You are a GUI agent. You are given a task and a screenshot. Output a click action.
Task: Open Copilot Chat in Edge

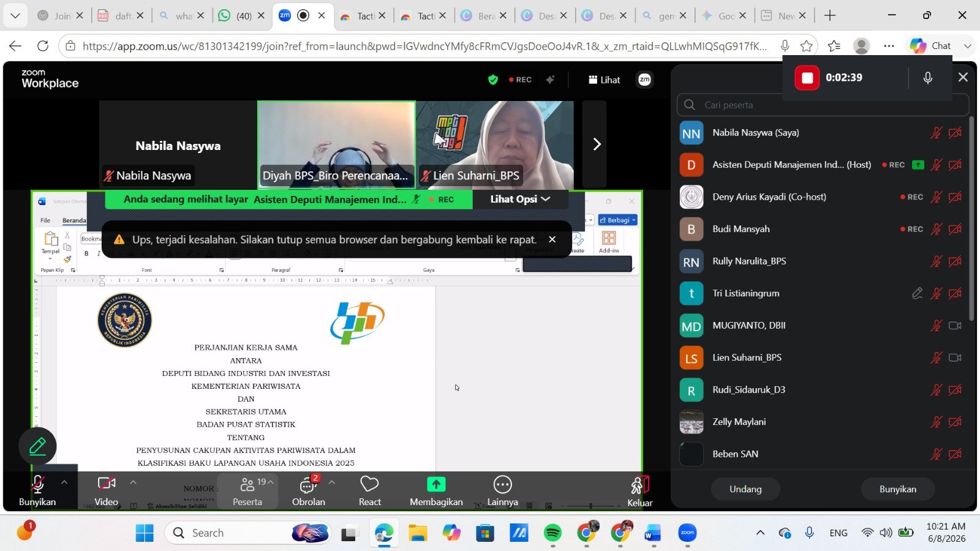pos(930,46)
